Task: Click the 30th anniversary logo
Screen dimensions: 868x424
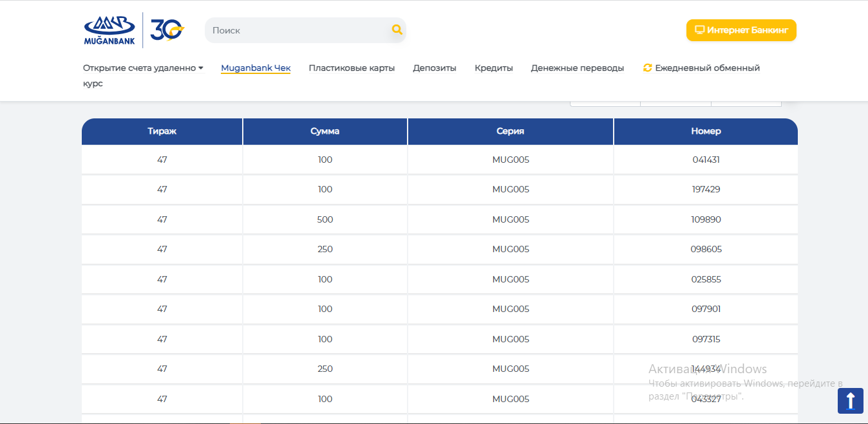Action: pos(167,30)
